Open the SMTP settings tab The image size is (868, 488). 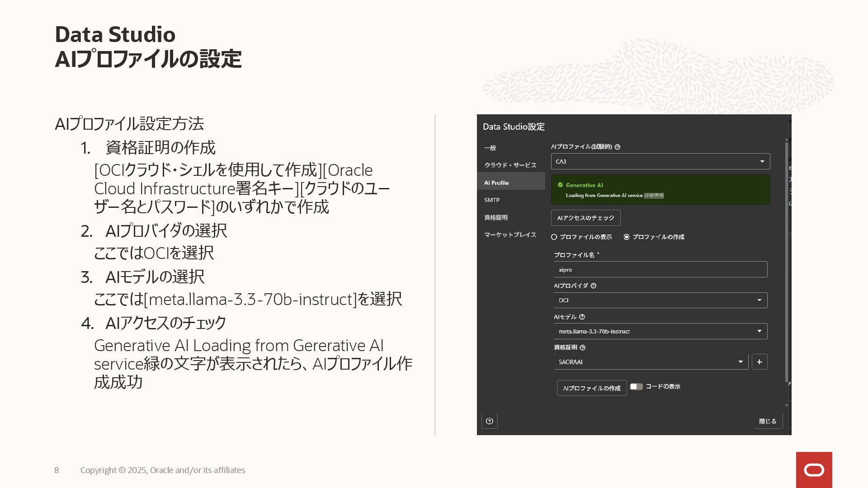click(x=492, y=200)
